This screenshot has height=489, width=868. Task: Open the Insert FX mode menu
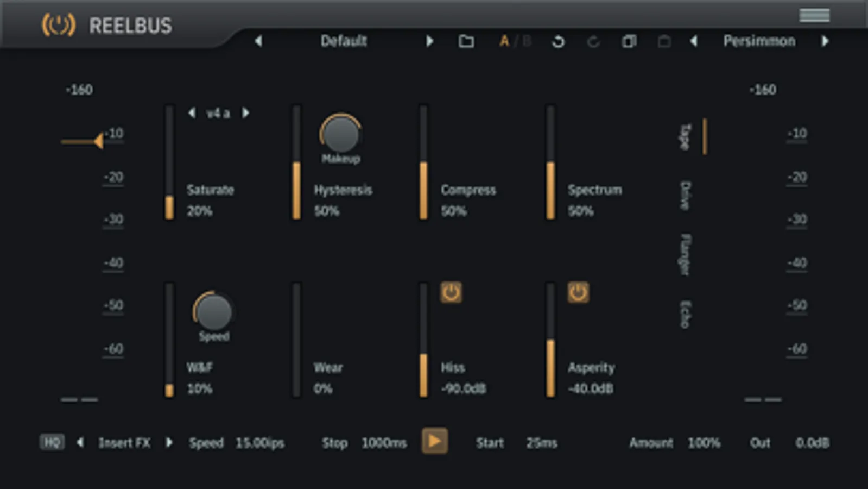click(124, 443)
